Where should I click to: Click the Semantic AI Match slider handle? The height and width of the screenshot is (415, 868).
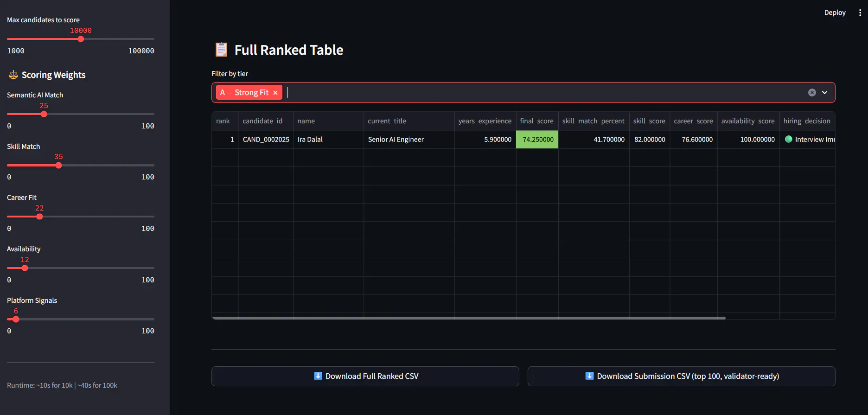[44, 114]
